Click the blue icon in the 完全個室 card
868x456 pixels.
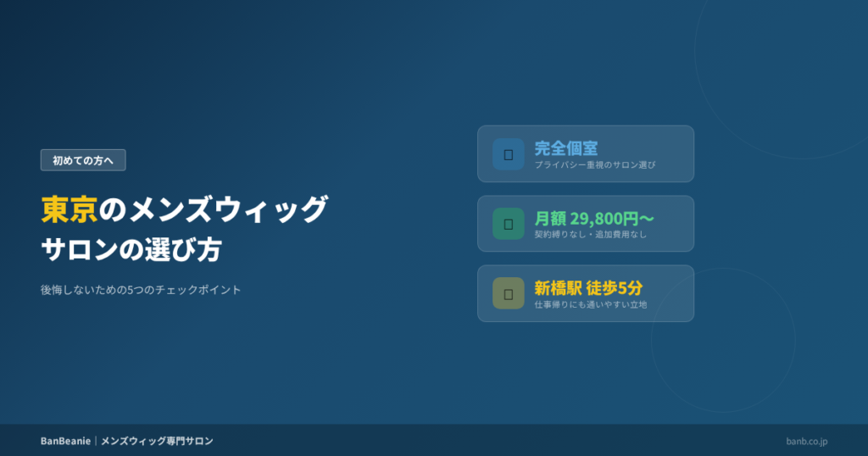pyautogui.click(x=508, y=154)
